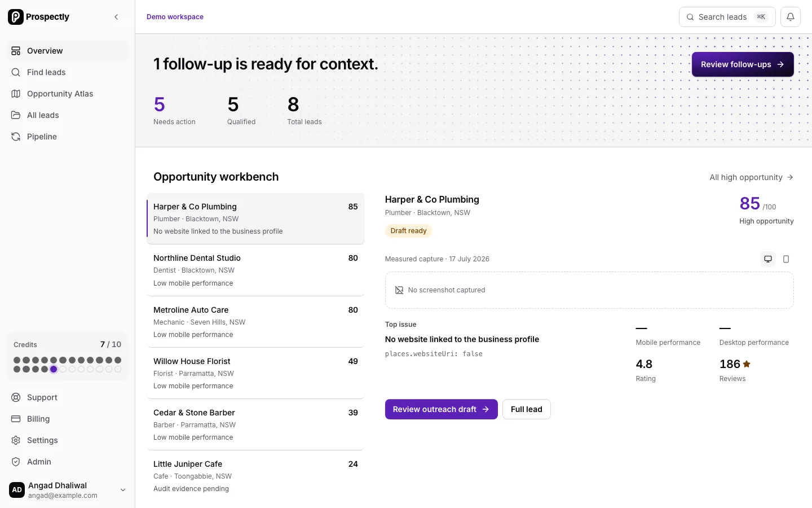Open the Overview page
Image resolution: width=812 pixels, height=508 pixels.
pos(67,51)
